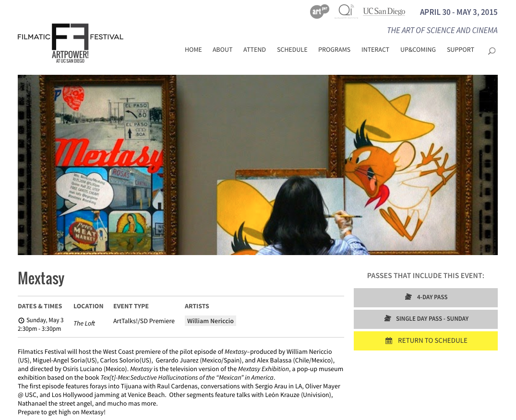
Task: Go to the Home menu item
Action: pyautogui.click(x=193, y=50)
